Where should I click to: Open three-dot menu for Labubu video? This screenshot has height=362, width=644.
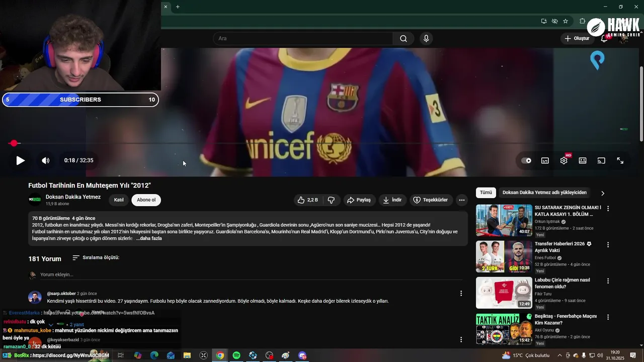click(x=608, y=281)
